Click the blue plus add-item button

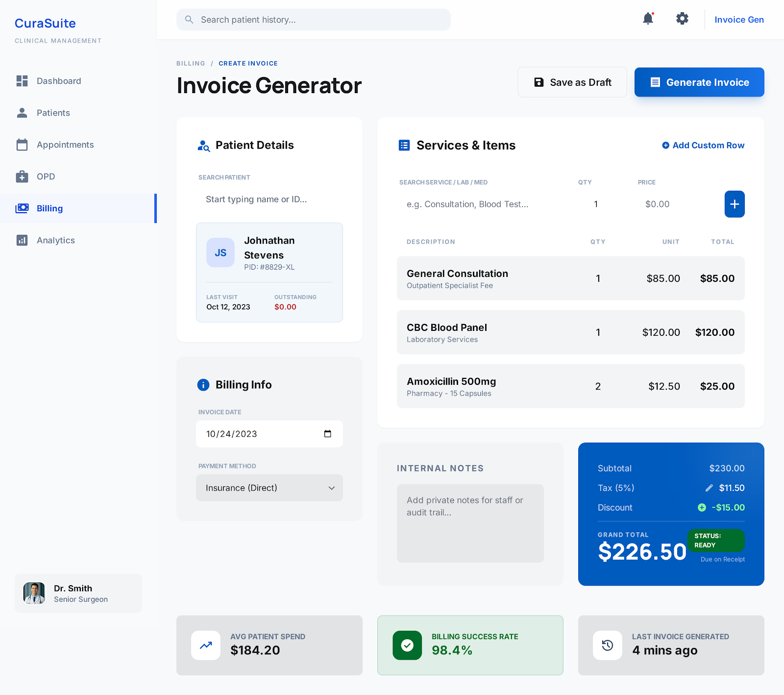click(734, 204)
